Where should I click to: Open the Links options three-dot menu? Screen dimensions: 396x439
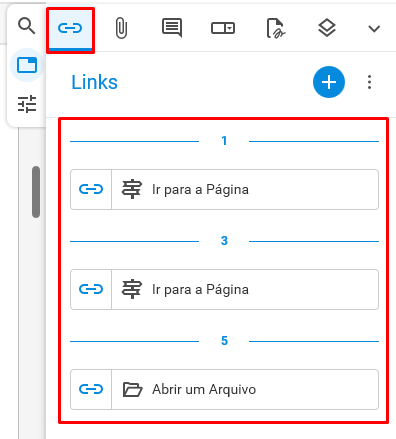369,82
